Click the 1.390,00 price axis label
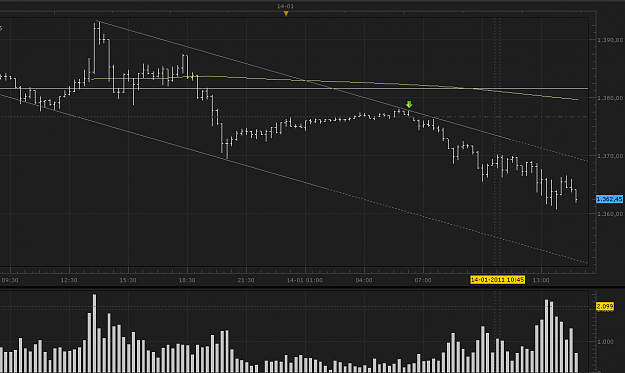625x373 pixels. (610, 40)
